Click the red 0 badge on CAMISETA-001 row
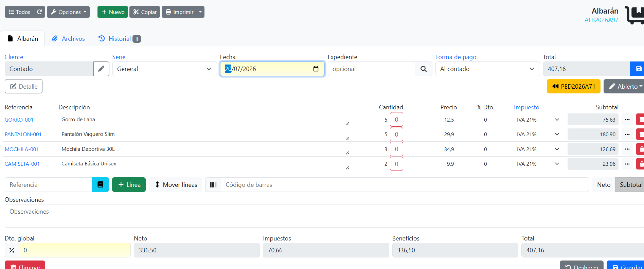Image resolution: width=644 pixels, height=269 pixels. pos(396,164)
